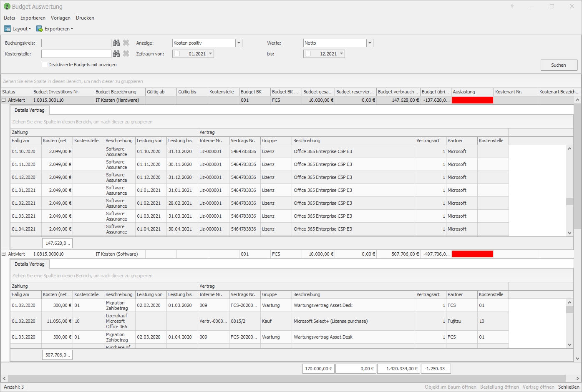The image size is (582, 392).
Task: Tick the checkbox in 'Zeitraum von' field
Action: tap(177, 54)
